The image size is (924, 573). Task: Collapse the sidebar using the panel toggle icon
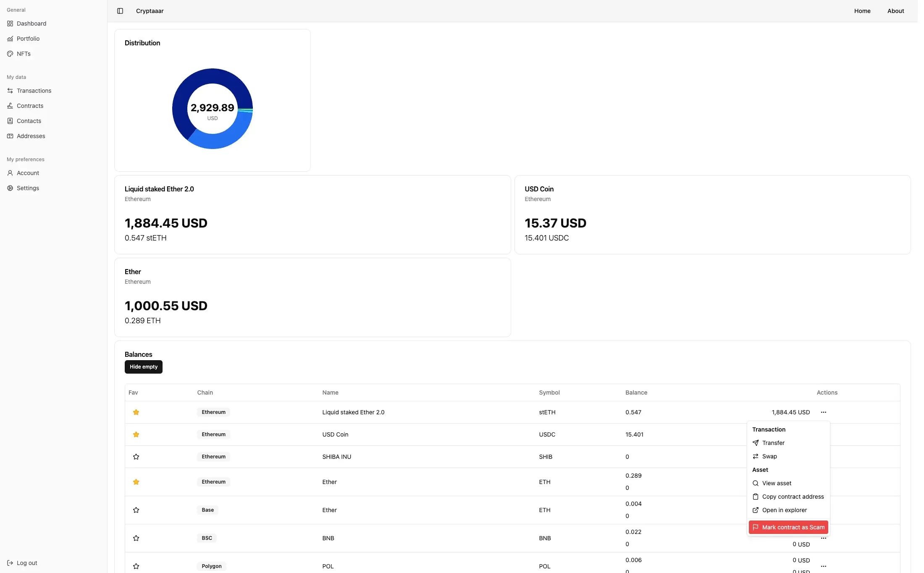click(x=120, y=11)
